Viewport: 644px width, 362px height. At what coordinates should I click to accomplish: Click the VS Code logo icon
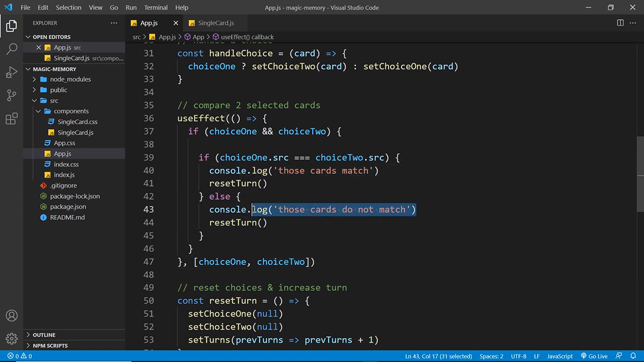click(x=8, y=7)
